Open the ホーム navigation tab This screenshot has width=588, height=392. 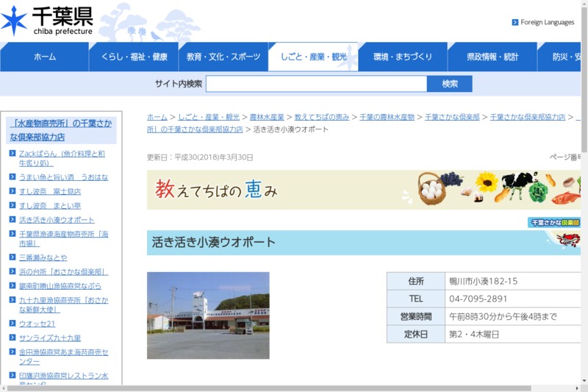click(44, 57)
